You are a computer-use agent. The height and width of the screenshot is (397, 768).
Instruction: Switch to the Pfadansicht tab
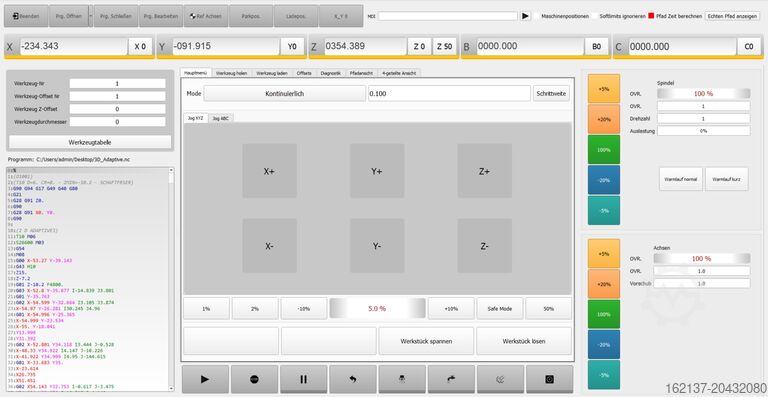[361, 73]
